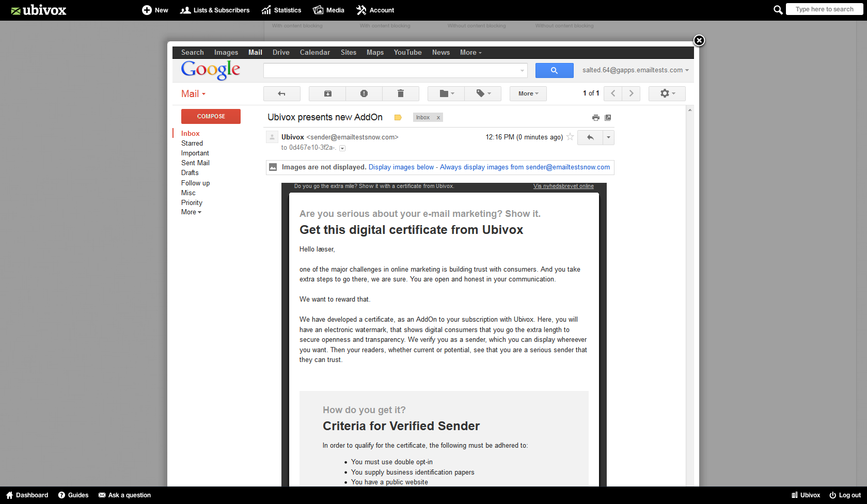The image size is (867, 504).
Task: Open the Starred folder
Action: [x=192, y=143]
